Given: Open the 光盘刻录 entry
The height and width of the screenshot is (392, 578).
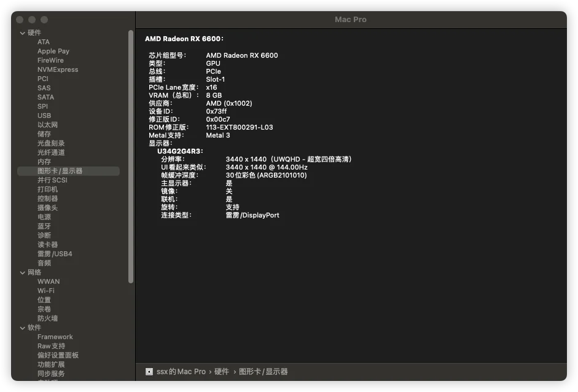Looking at the screenshot, I should (x=51, y=143).
